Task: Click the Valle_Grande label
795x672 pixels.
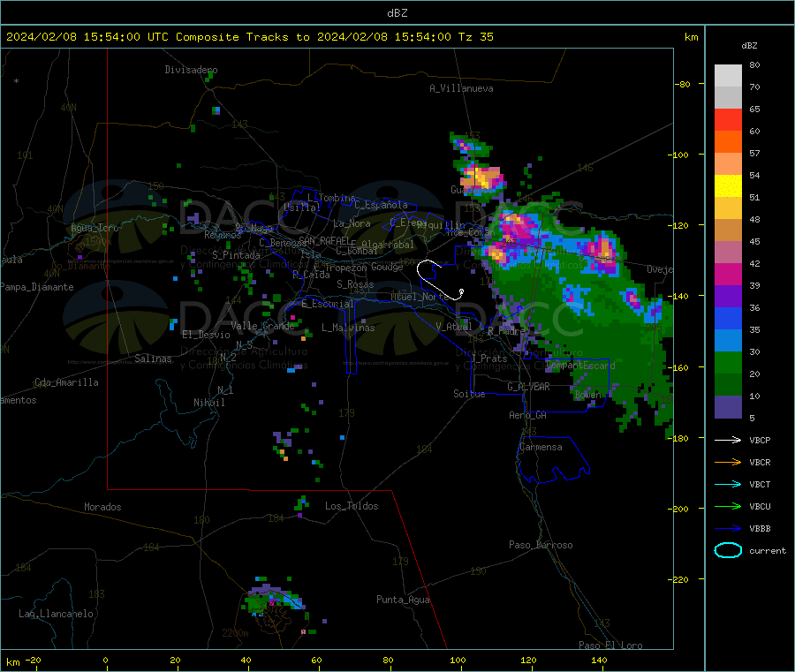Action: click(262, 326)
